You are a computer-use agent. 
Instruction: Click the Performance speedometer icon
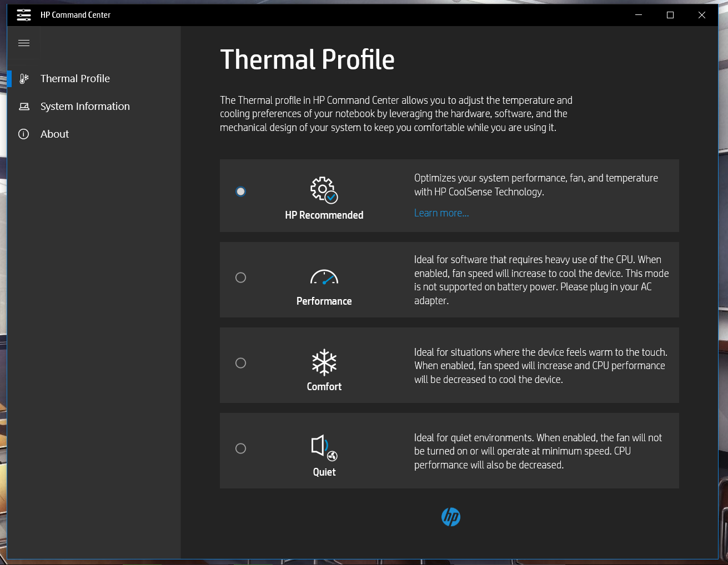[x=324, y=277]
